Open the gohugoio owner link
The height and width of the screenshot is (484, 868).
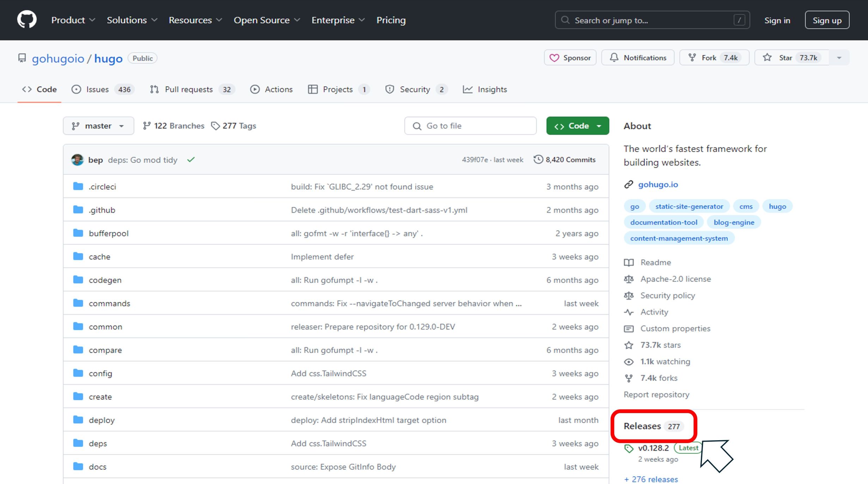tap(58, 59)
